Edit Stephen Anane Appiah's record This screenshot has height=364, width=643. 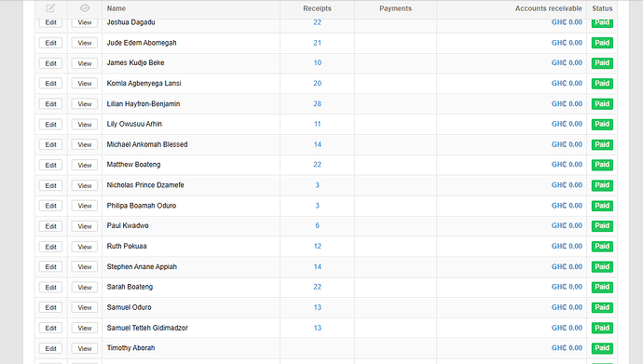50,266
